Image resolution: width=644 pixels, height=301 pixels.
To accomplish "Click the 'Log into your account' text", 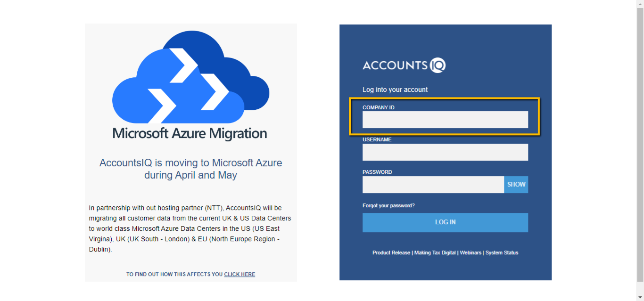I will pos(395,89).
